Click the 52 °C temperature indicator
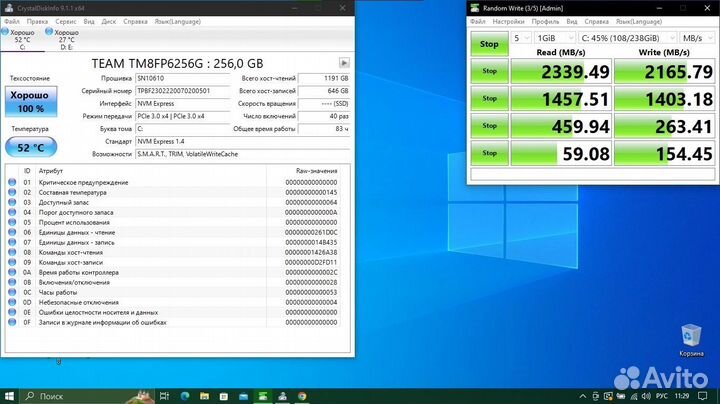This screenshot has width=720, height=404. point(31,147)
